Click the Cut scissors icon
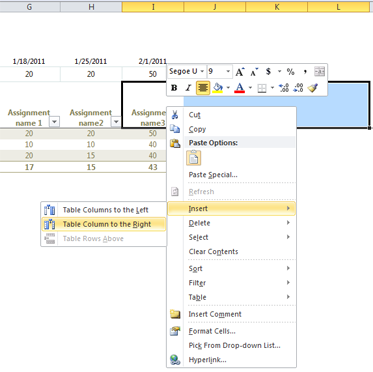 [x=175, y=115]
